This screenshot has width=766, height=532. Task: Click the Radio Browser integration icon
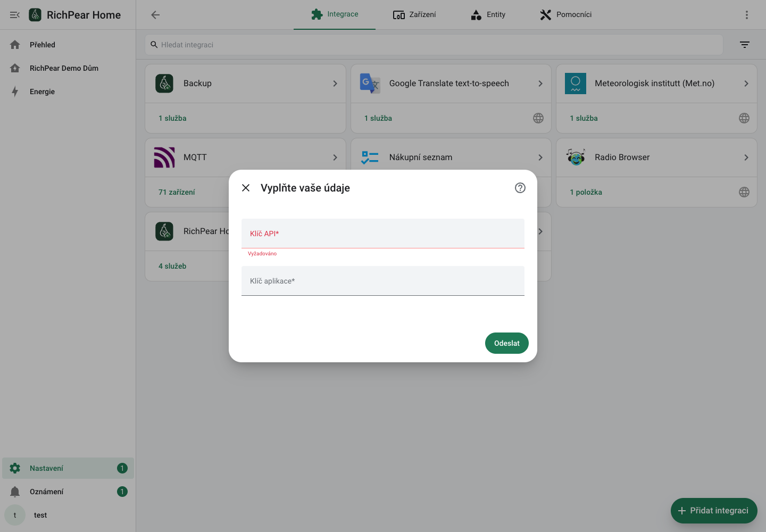pos(576,157)
